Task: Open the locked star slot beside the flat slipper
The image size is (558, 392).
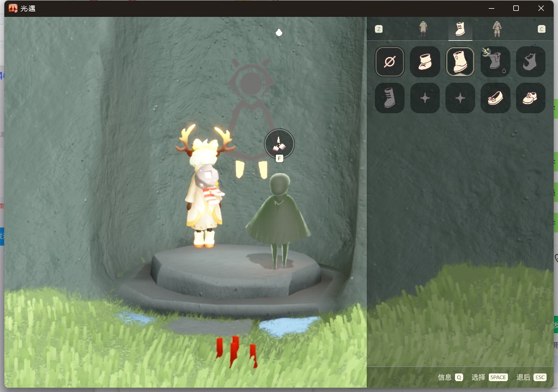Action: coord(460,98)
